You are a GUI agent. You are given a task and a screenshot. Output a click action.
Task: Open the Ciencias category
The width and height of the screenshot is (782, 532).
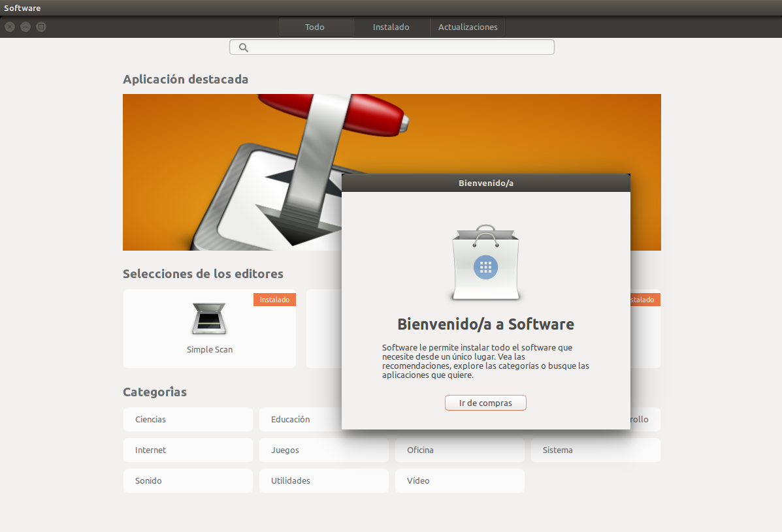[187, 420]
